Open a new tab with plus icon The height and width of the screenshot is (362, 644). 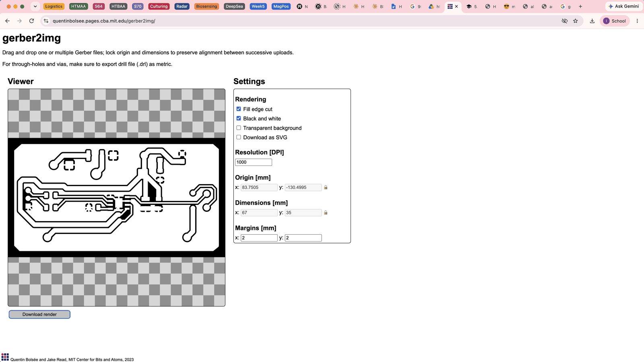click(x=580, y=6)
